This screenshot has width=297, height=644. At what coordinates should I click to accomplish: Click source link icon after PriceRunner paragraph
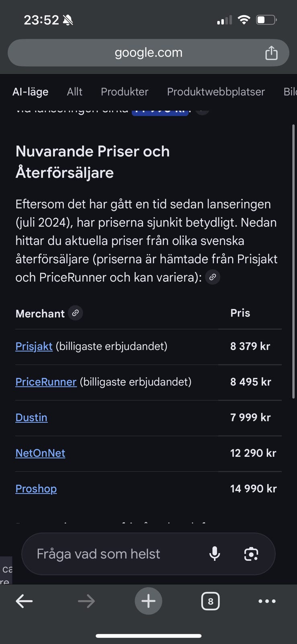coord(213,277)
